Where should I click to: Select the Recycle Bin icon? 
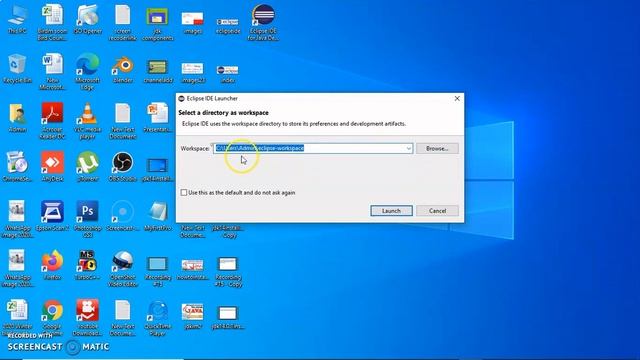[x=17, y=68]
